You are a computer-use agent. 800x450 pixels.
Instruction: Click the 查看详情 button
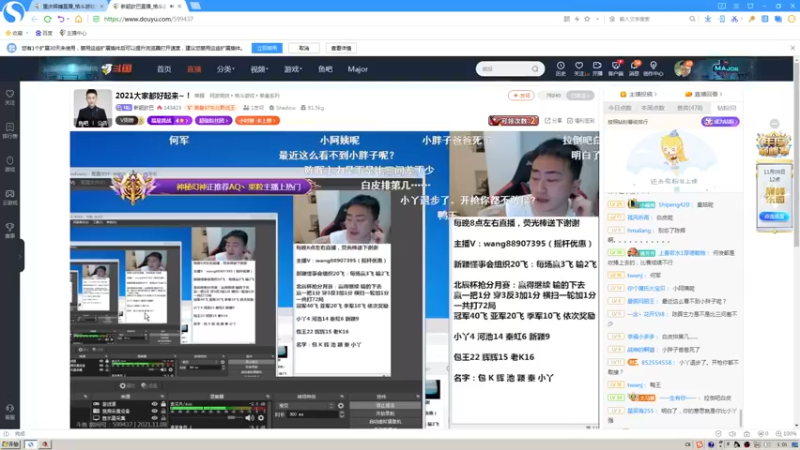pyautogui.click(x=341, y=48)
